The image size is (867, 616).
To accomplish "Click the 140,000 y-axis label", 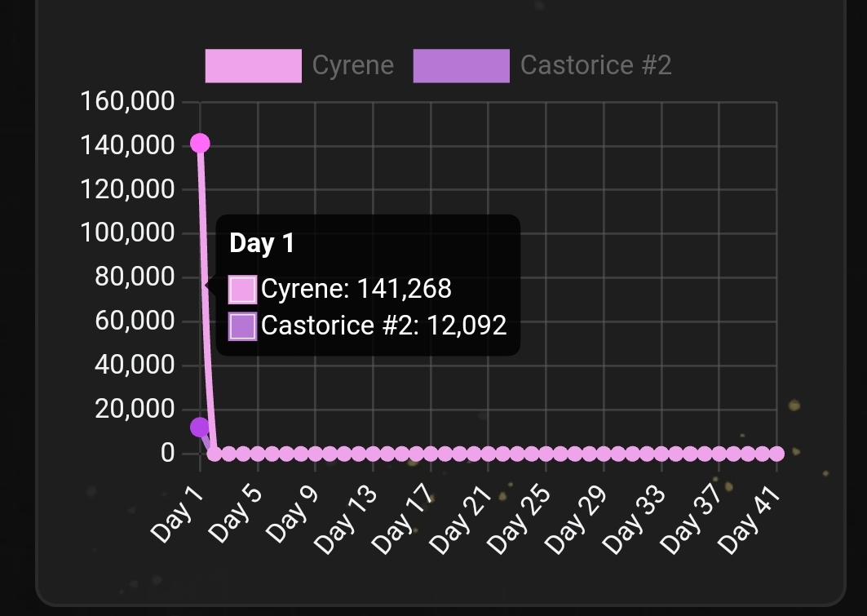I will coord(127,145).
